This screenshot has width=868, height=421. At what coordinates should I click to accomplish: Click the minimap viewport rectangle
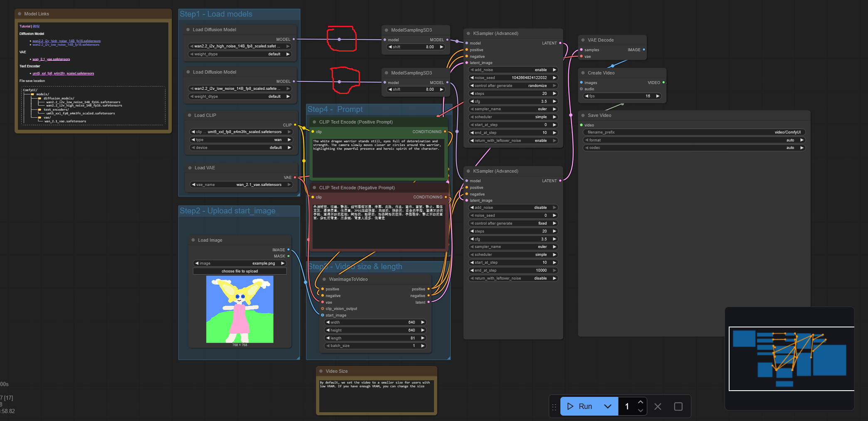point(792,359)
